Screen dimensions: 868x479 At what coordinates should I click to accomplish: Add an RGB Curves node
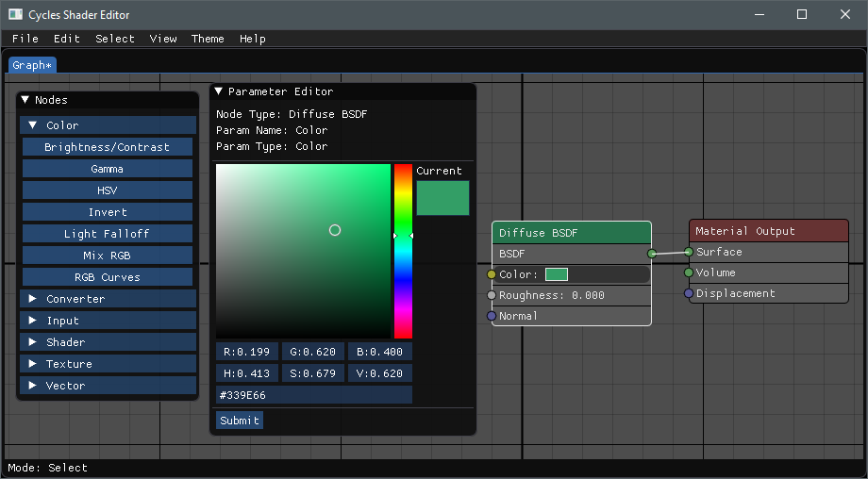coord(108,276)
